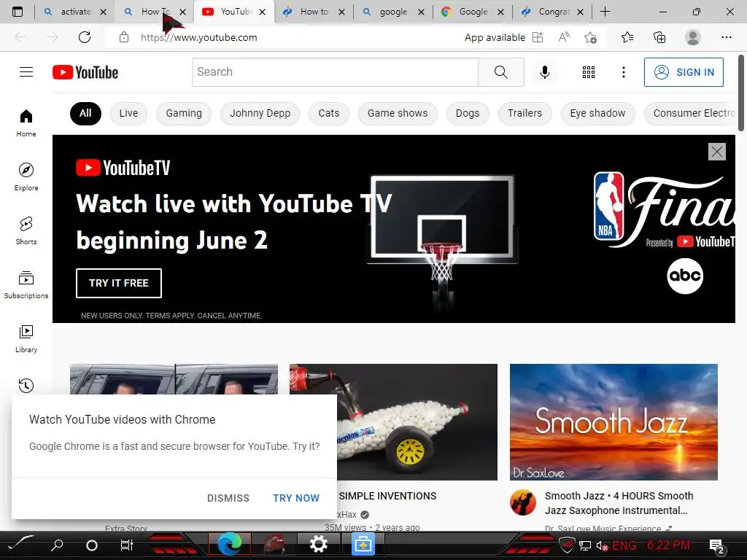
Task: Select the 'Dogs' filter chip
Action: click(468, 113)
